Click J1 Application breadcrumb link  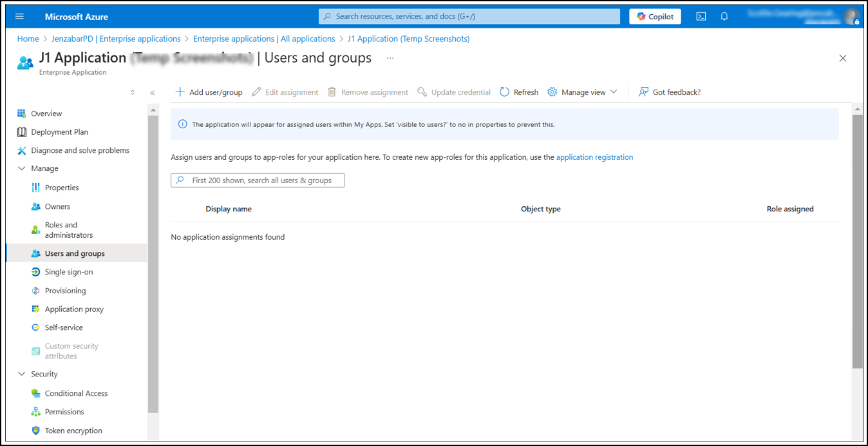[x=408, y=39]
